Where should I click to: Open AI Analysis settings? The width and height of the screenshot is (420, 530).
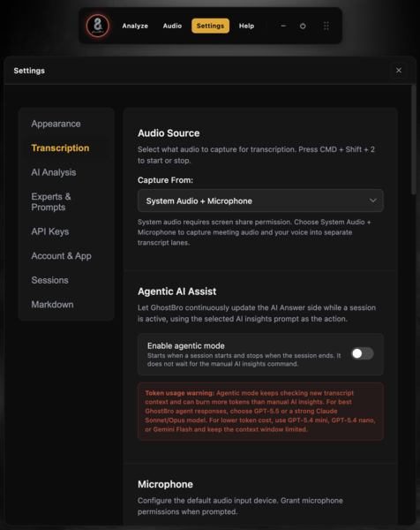coord(54,172)
